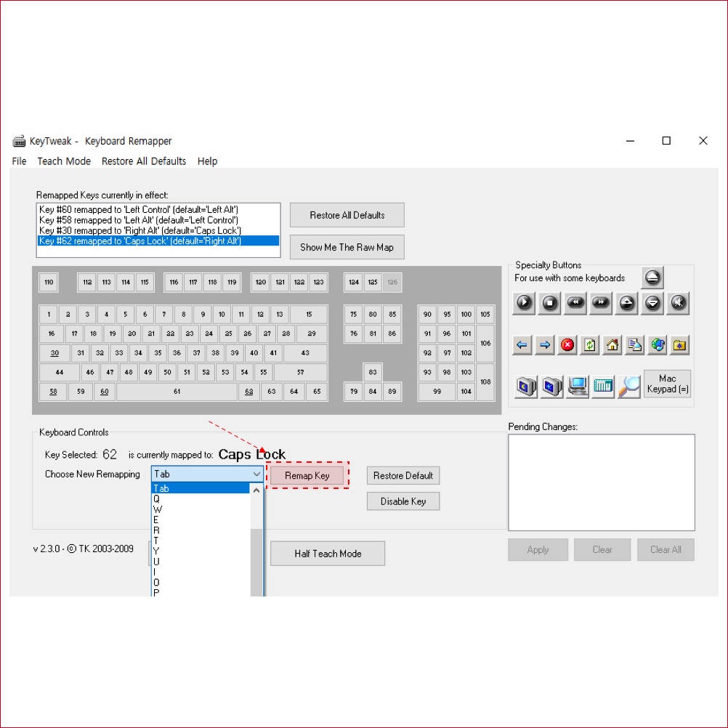Click Show Me The Raw Map button
This screenshot has width=728, height=728.
tap(347, 247)
